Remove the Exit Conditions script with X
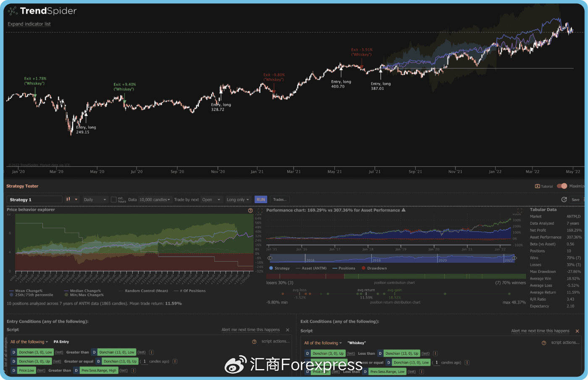 coord(577,331)
